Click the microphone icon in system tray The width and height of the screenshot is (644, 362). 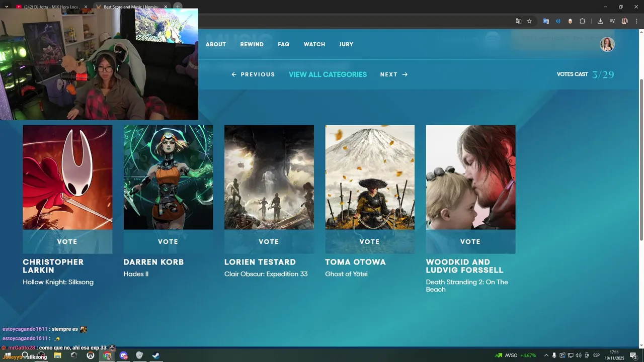coord(554,355)
